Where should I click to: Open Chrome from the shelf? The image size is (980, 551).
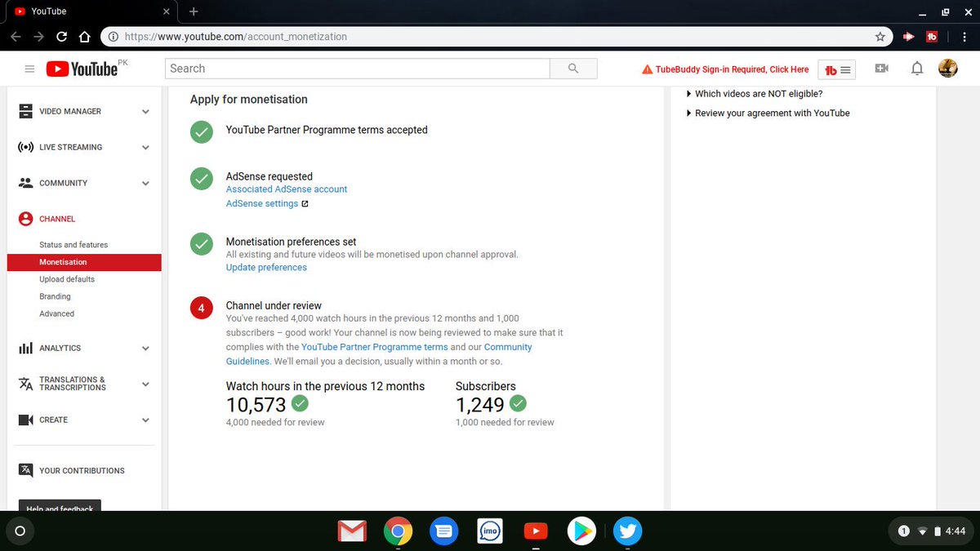(x=398, y=532)
